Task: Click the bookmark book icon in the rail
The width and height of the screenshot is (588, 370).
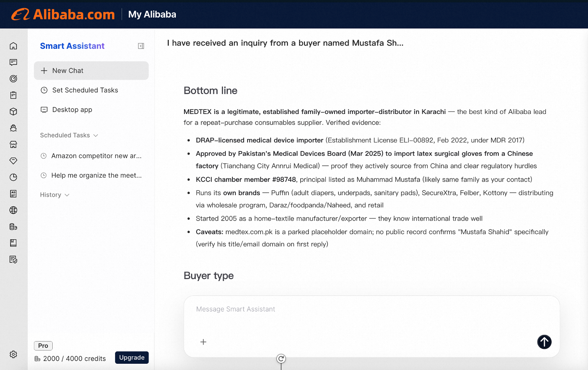Action: click(13, 243)
